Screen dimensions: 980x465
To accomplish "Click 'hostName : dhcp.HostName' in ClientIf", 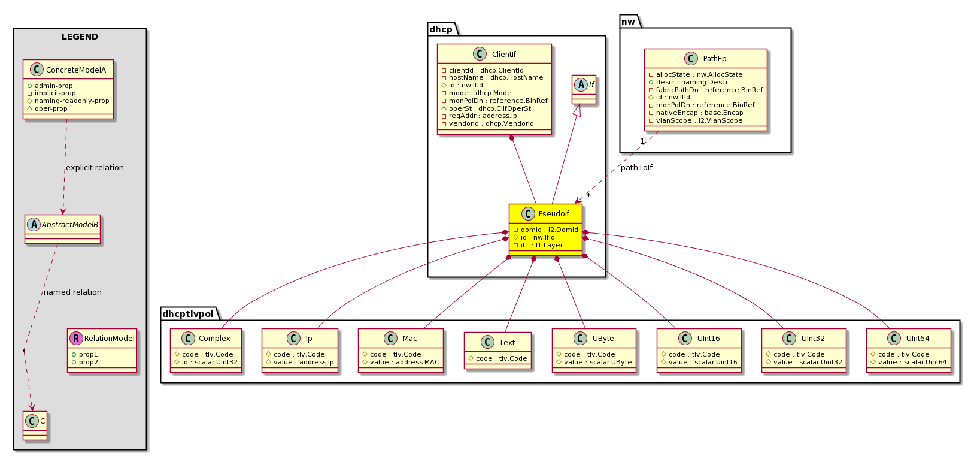I will click(x=496, y=78).
